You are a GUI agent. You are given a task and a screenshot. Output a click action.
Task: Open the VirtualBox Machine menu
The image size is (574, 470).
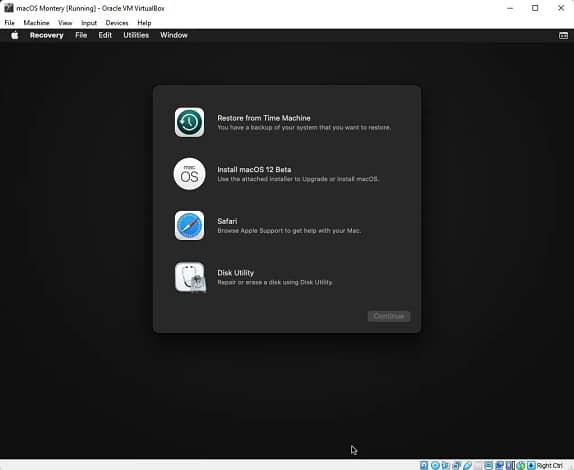[36, 23]
